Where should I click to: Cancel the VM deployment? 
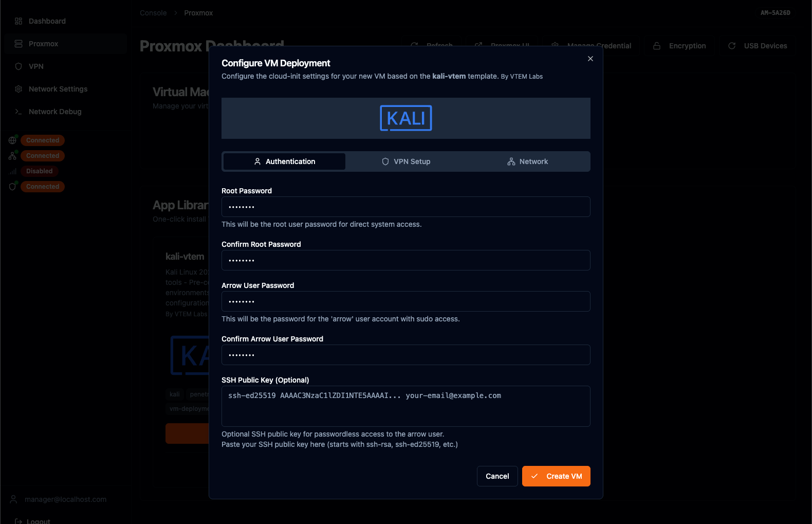click(x=497, y=476)
